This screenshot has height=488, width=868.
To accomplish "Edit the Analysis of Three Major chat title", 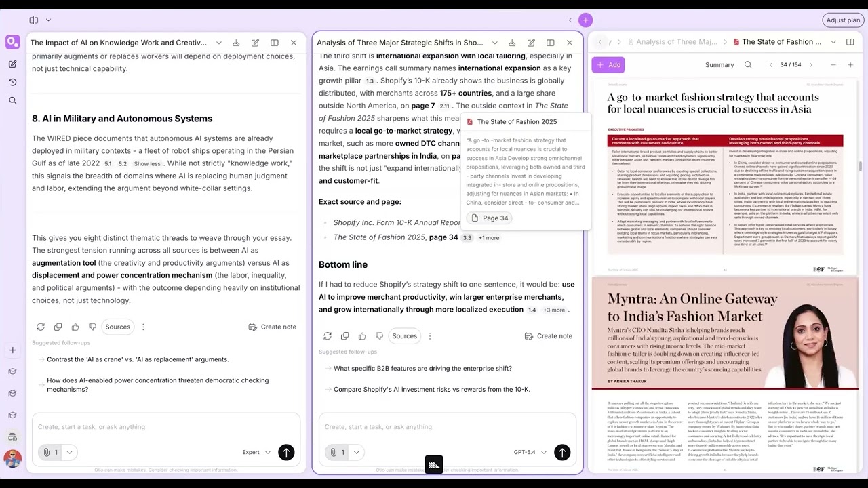I will coord(531,43).
